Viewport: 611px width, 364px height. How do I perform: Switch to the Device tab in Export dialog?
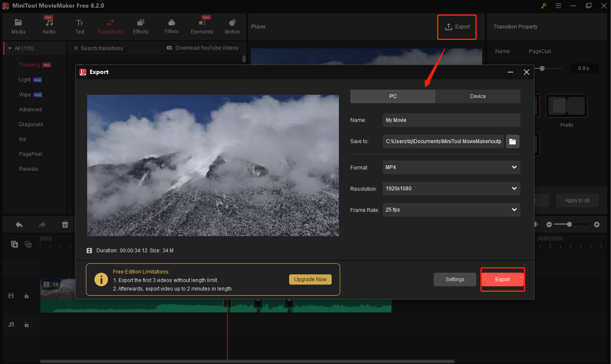tap(478, 96)
